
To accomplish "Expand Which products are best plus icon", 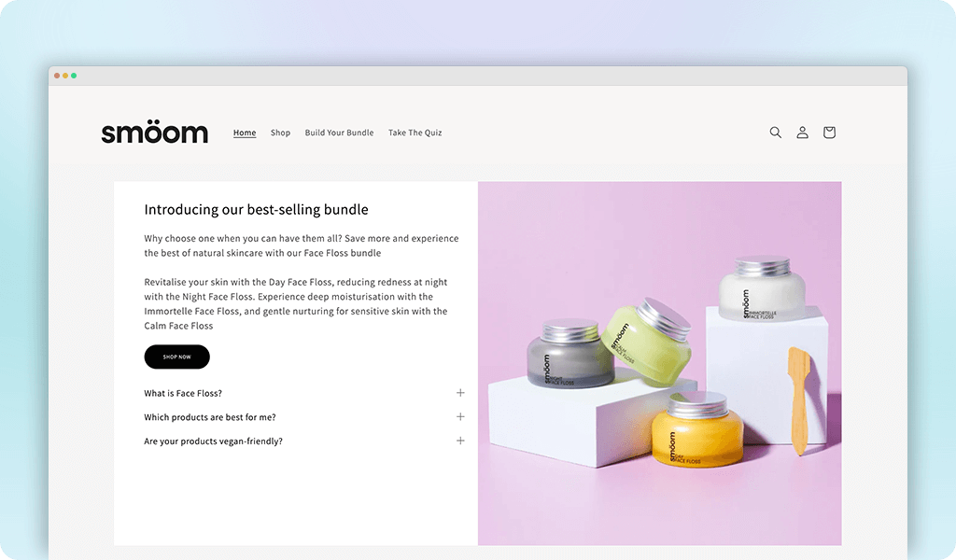I will (x=460, y=417).
